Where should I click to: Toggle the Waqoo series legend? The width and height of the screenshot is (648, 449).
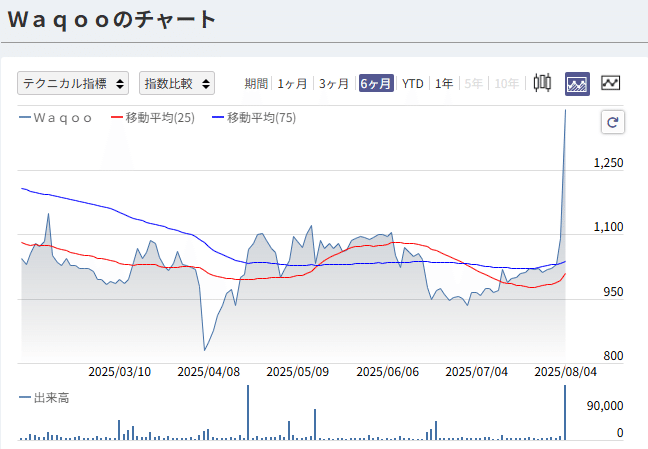point(55,118)
